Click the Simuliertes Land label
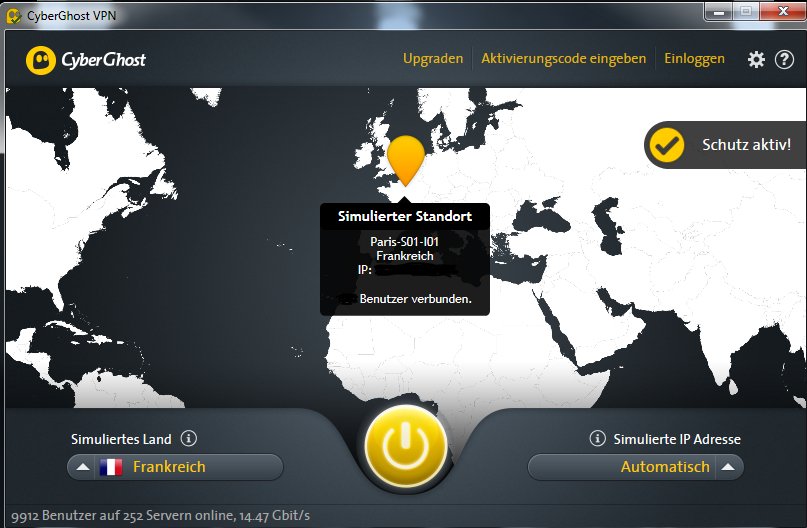The image size is (807, 528). point(121,439)
